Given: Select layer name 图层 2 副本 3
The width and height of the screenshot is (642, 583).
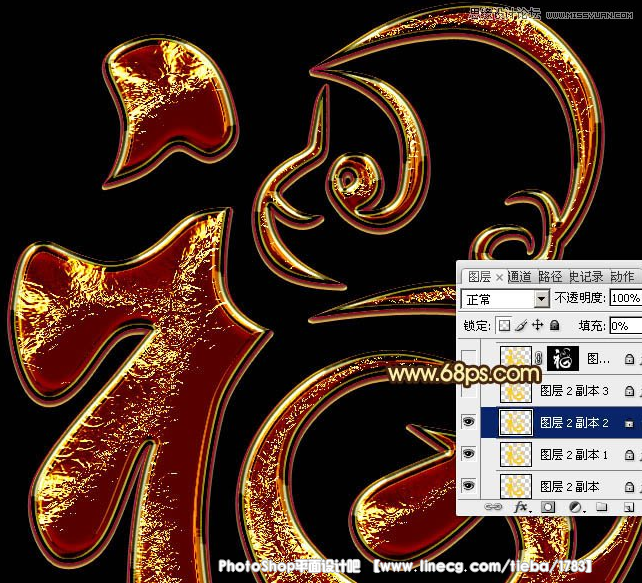Looking at the screenshot, I should (x=574, y=391).
